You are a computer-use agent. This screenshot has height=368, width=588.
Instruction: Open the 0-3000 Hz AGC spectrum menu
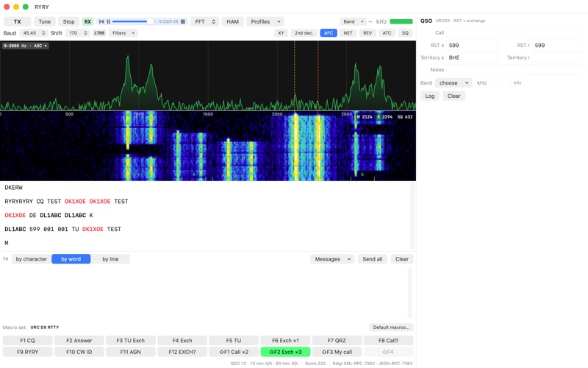click(26, 46)
